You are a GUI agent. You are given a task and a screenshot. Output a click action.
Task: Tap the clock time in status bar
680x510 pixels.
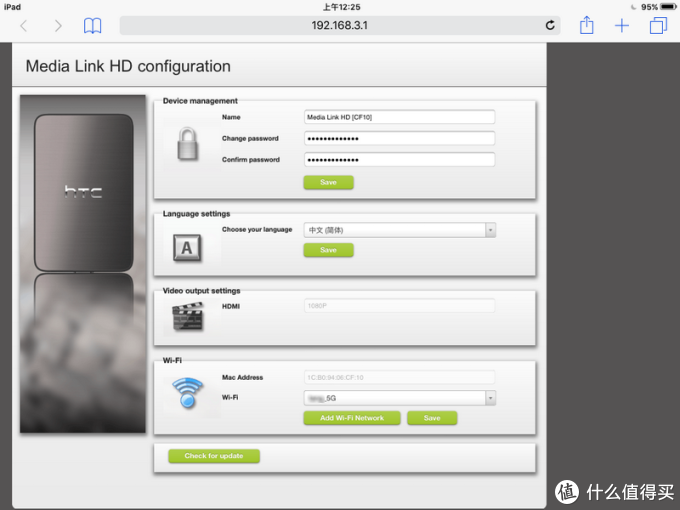341,7
